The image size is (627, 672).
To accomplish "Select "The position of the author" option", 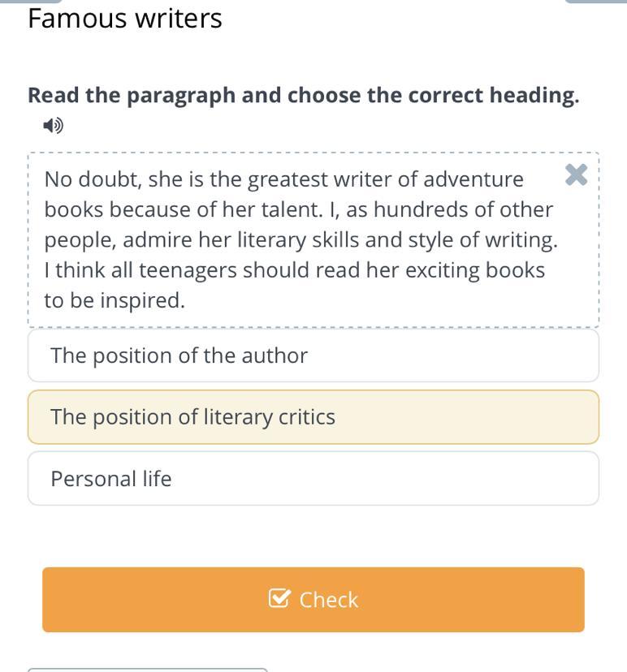I will pos(313,355).
